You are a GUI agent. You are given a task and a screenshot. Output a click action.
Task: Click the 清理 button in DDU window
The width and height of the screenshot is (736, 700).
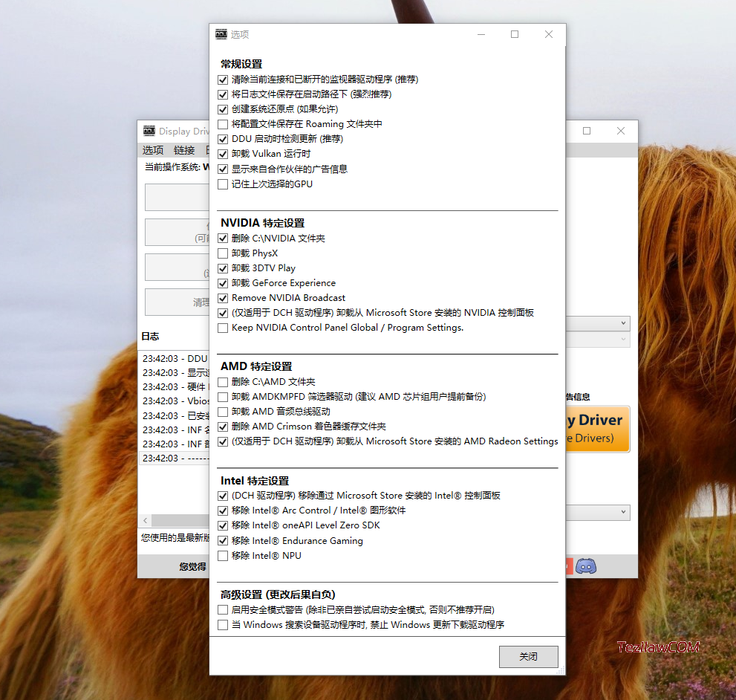click(x=178, y=302)
